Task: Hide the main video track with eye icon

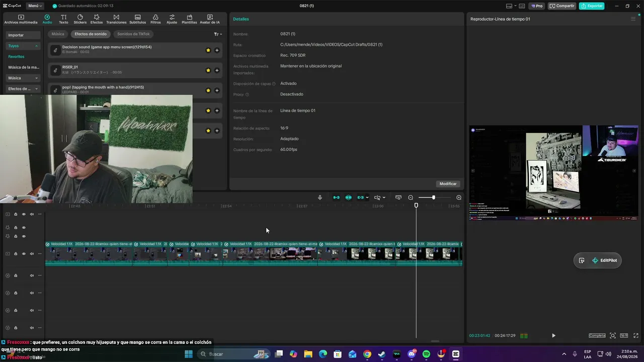Action: click(x=24, y=254)
